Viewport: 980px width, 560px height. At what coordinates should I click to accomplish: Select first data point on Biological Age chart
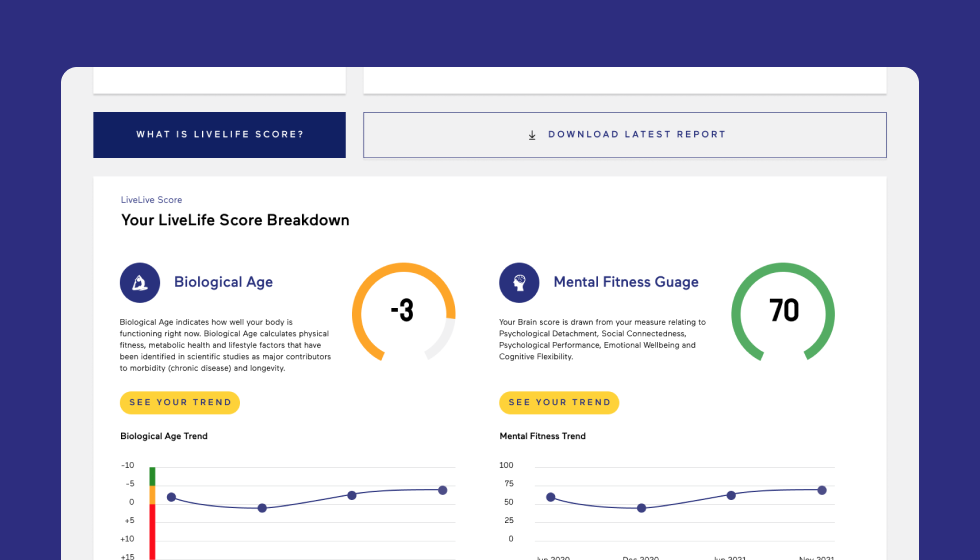(x=171, y=498)
